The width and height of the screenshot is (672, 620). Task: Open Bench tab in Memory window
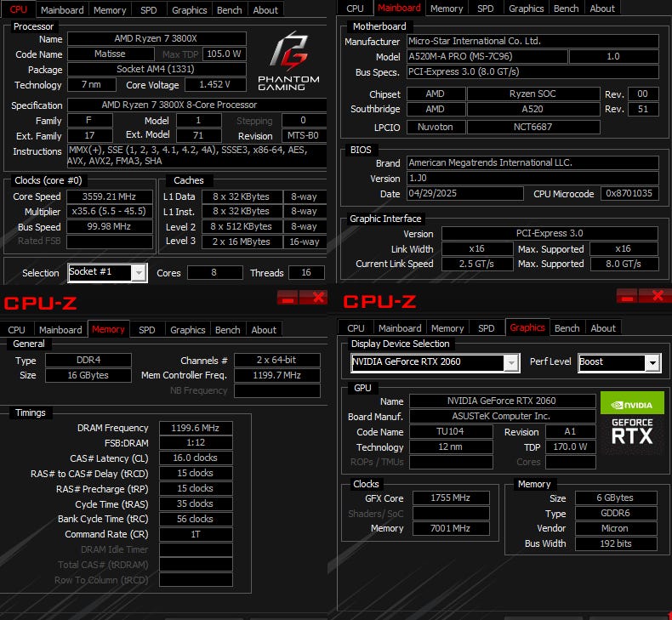[x=228, y=330]
